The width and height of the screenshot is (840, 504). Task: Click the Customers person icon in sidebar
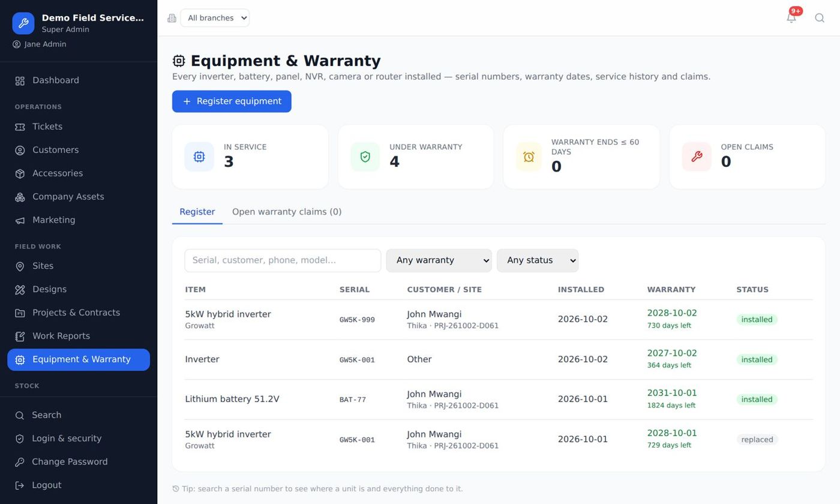[x=20, y=151]
